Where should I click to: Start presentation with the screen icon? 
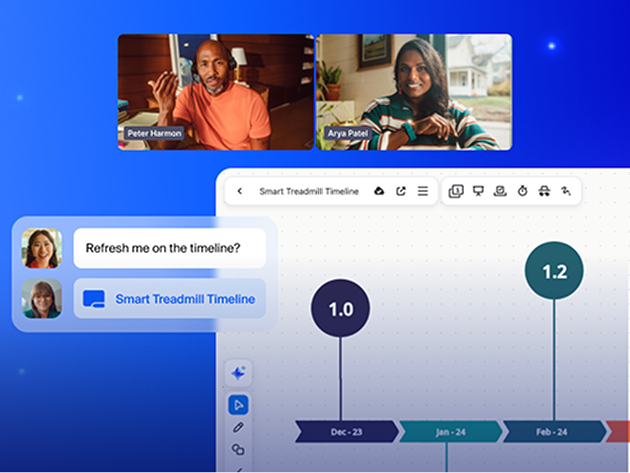pos(478,191)
